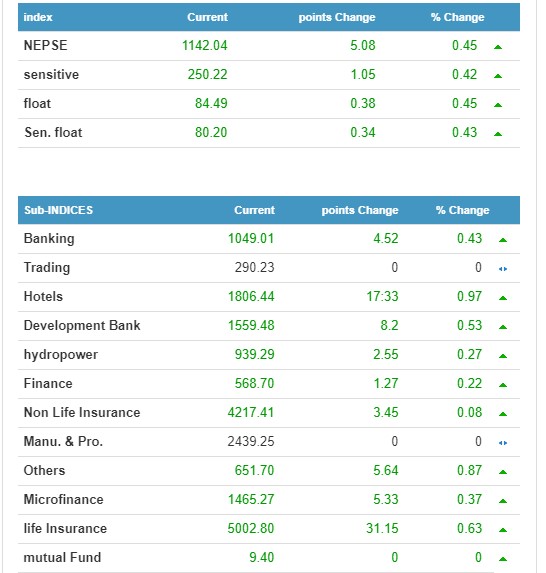Click the up arrow in life Insurance row
Screen dimensions: 546x573
point(503,530)
